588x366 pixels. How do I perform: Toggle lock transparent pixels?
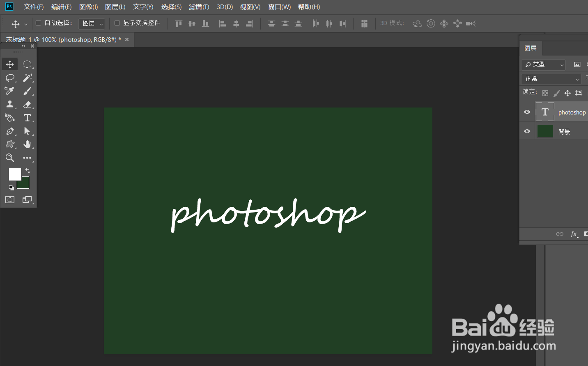pyautogui.click(x=545, y=93)
